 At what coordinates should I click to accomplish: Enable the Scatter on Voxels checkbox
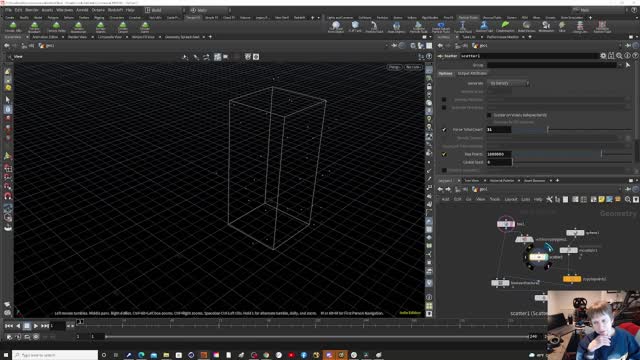coord(489,115)
